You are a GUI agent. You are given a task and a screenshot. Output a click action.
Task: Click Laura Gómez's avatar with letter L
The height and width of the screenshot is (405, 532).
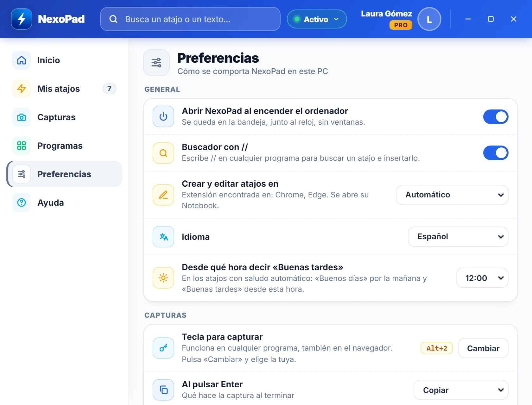[429, 19]
